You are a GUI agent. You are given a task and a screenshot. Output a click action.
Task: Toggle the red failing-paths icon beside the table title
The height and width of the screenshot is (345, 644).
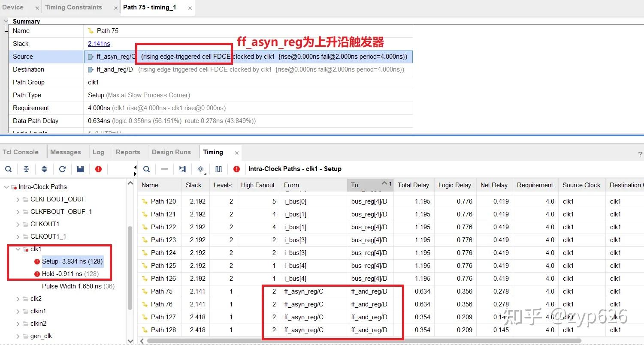(236, 169)
